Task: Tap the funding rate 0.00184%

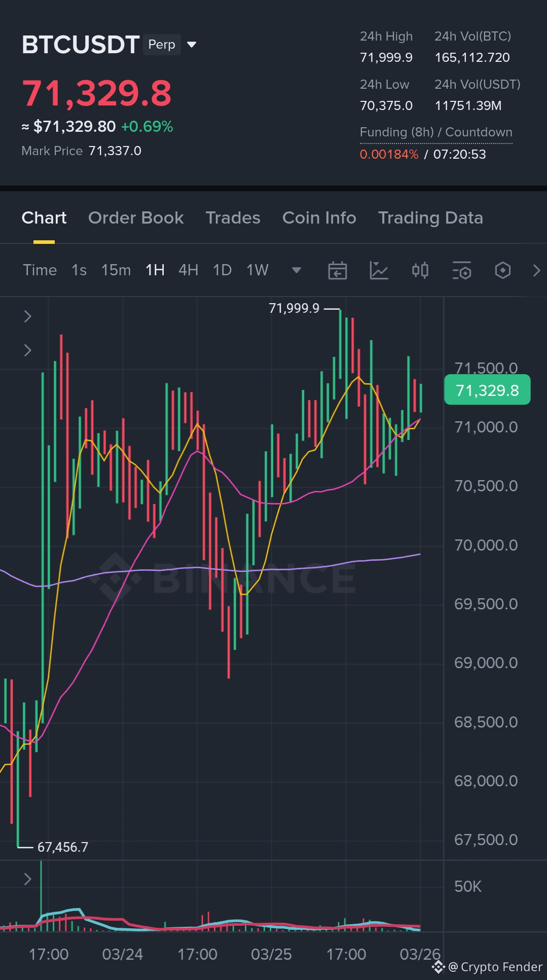Action: click(x=389, y=154)
